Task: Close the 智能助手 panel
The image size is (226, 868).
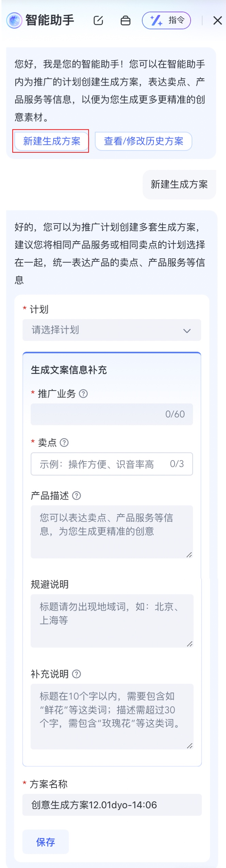Action: pyautogui.click(x=217, y=21)
